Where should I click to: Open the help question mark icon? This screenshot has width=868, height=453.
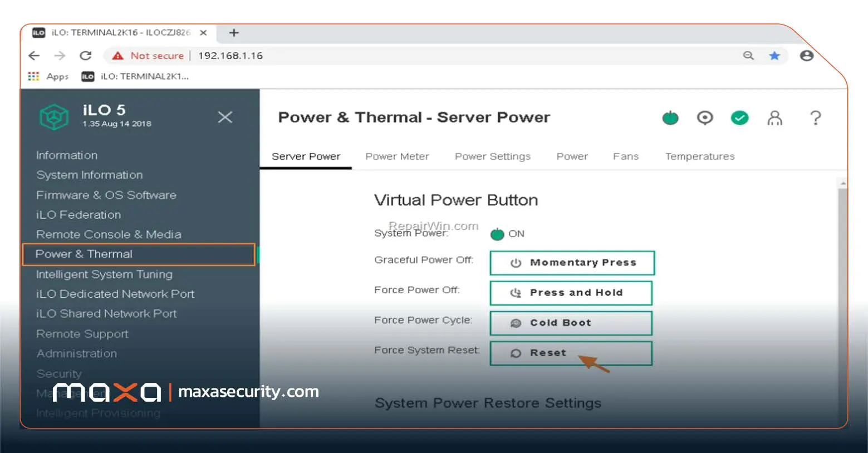[x=815, y=117]
